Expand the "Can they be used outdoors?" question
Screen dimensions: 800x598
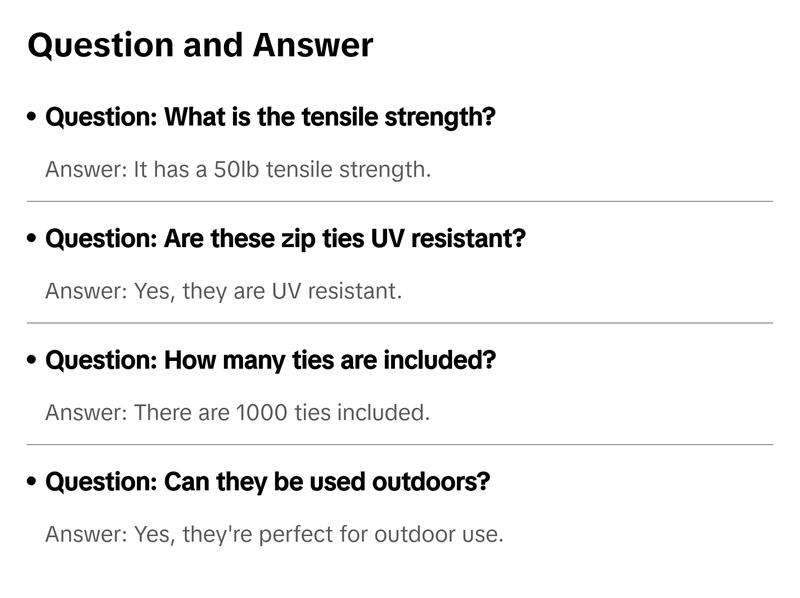pos(268,482)
